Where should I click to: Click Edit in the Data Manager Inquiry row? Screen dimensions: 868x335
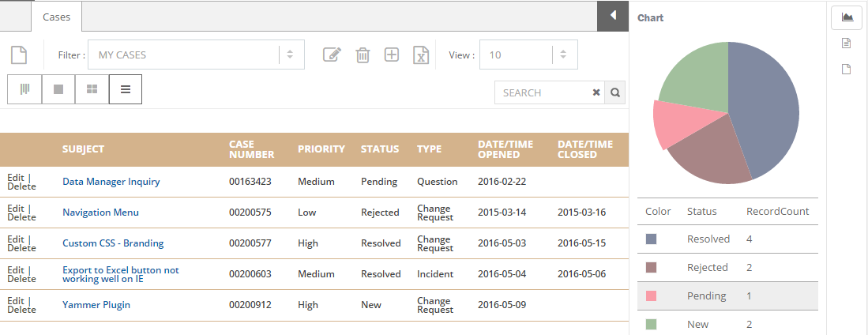tap(16, 177)
